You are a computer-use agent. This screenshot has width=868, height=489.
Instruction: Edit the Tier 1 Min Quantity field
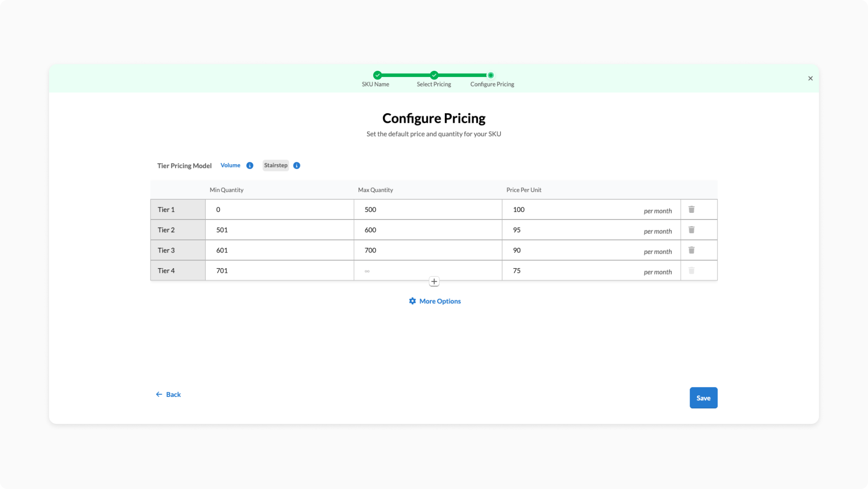279,210
